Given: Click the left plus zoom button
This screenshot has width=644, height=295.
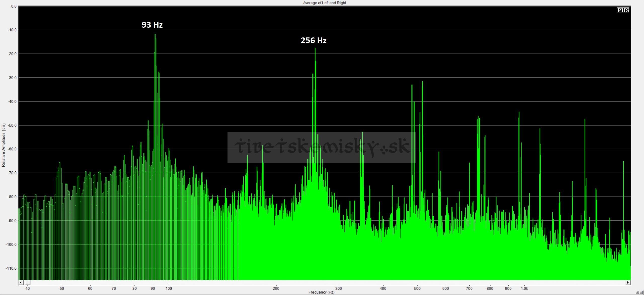Looking at the screenshot, I should pyautogui.click(x=637, y=292).
